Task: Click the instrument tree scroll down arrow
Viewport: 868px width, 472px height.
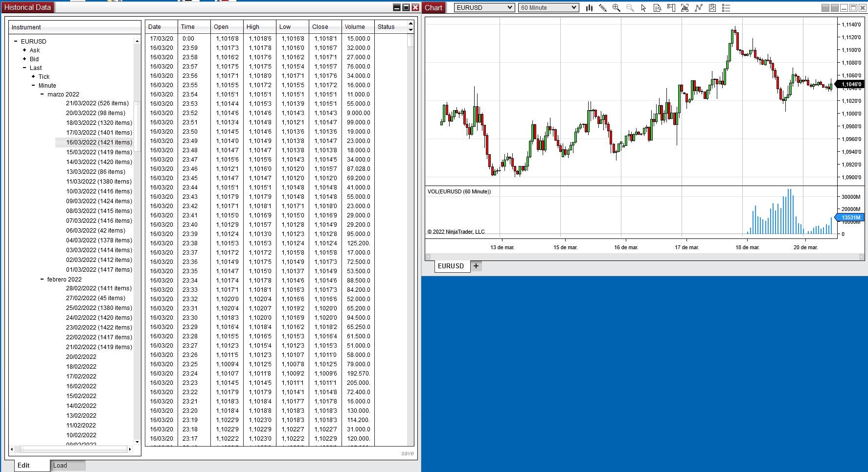Action: coord(137,442)
